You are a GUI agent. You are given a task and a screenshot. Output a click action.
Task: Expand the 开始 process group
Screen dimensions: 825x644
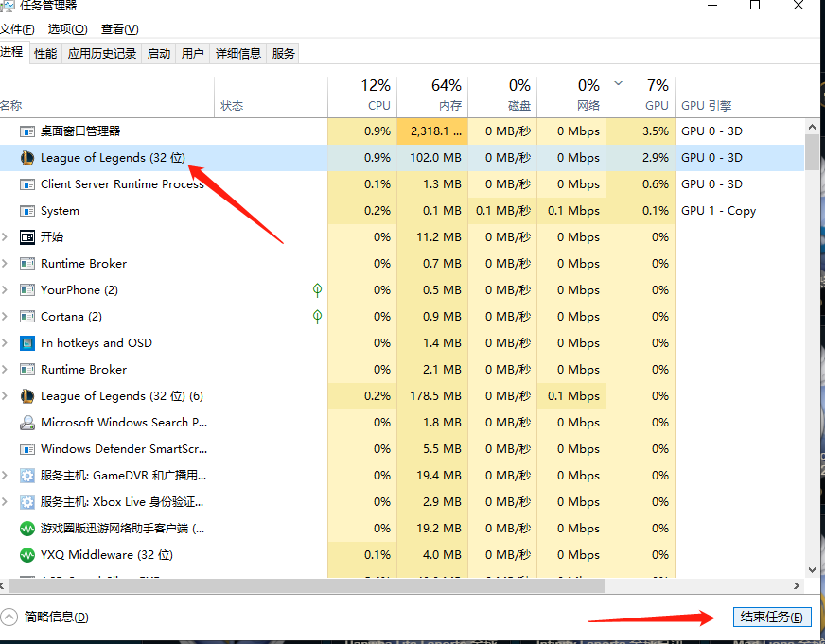[x=5, y=237]
